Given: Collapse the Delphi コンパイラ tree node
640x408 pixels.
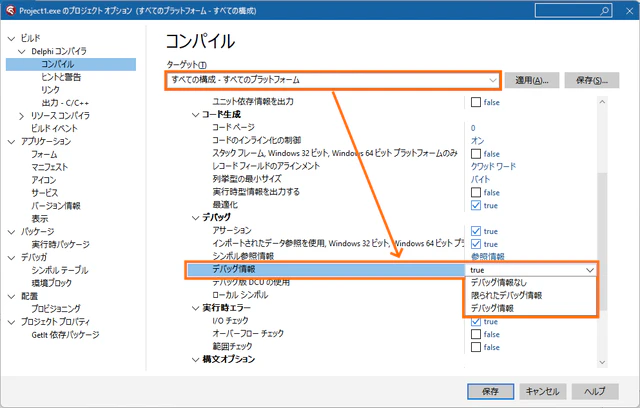Looking at the screenshot, I should click(x=22, y=51).
